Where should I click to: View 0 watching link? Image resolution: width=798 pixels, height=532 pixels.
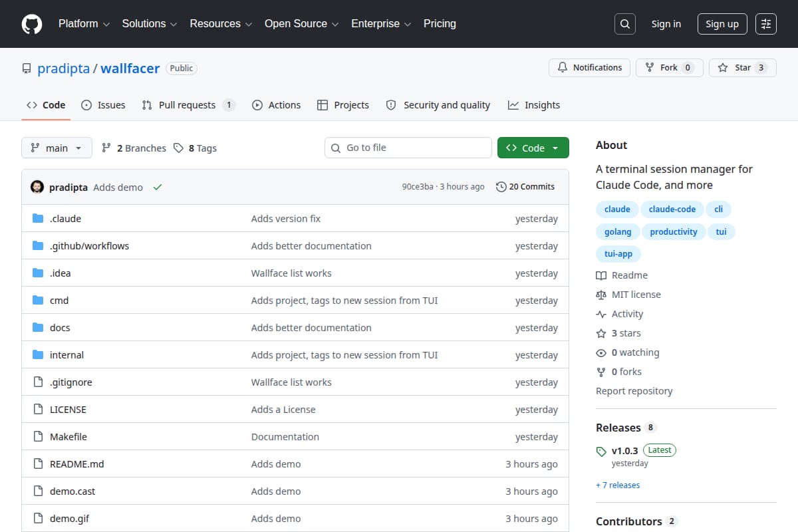(x=628, y=352)
